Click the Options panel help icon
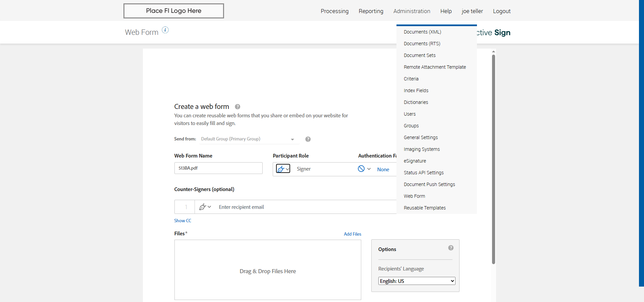The image size is (644, 302). 451,248
